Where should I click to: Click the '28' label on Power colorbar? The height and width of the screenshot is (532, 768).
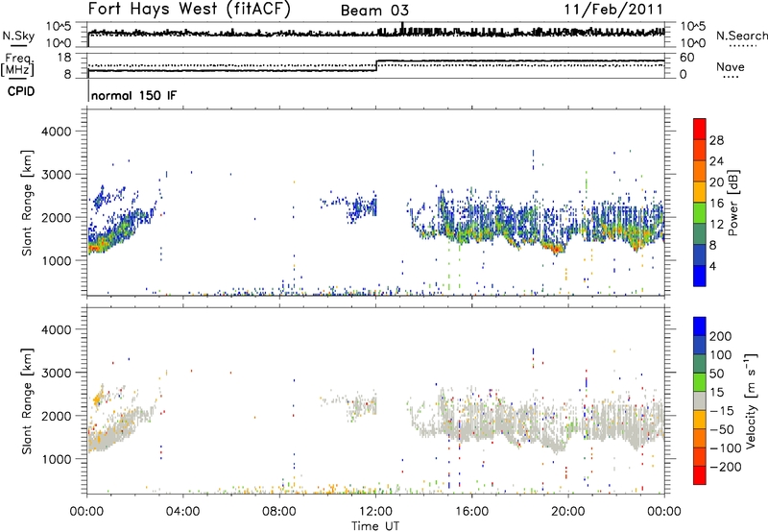pos(716,140)
